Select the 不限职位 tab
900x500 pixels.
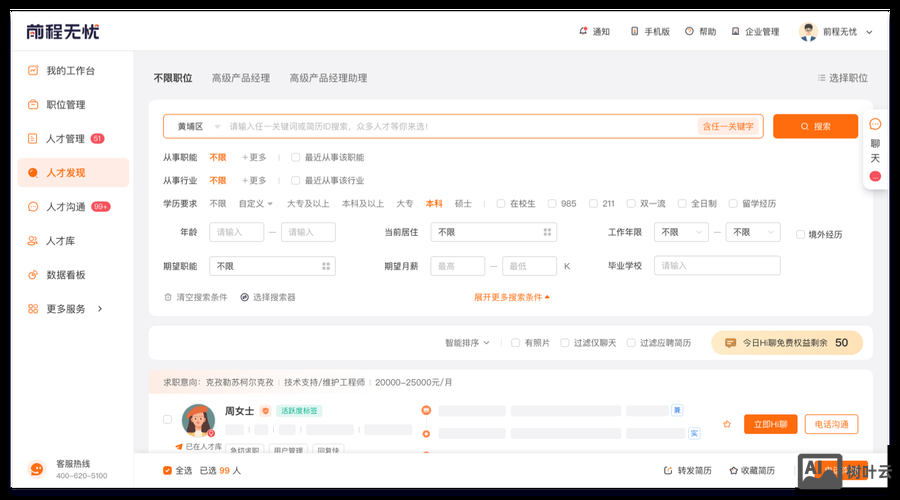(x=173, y=78)
